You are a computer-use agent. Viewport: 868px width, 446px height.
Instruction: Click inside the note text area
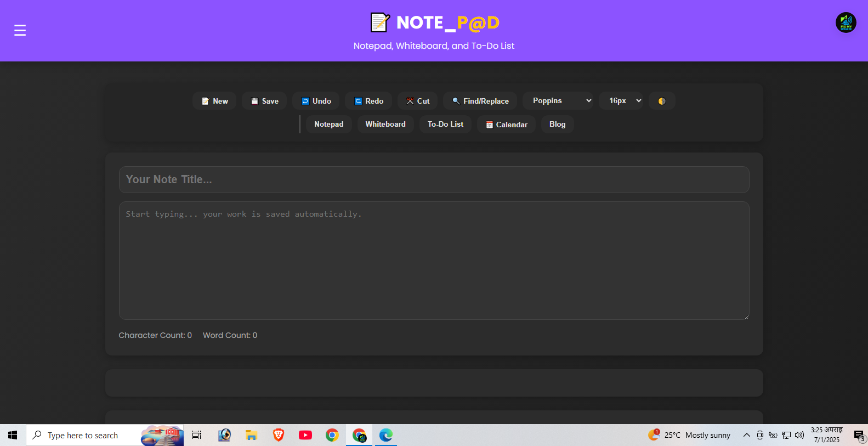coord(434,261)
